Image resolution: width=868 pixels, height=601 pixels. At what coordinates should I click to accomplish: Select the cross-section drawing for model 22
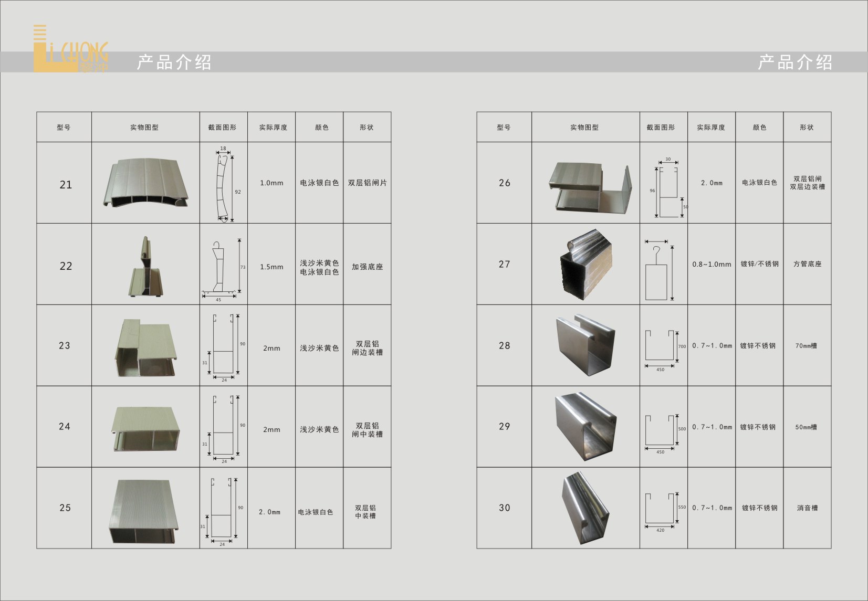tap(224, 270)
